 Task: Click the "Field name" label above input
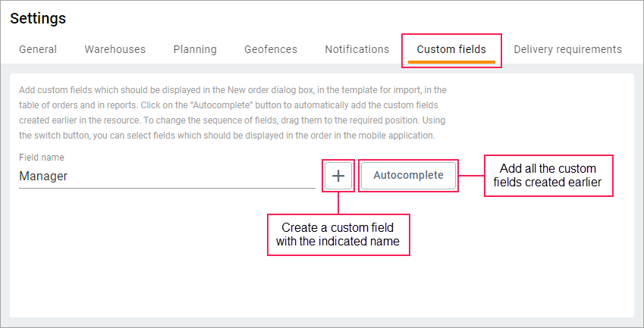pos(42,158)
